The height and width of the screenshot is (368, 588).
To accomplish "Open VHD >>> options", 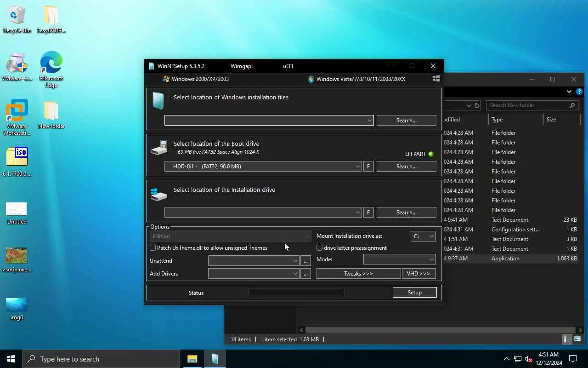I will 418,274.
